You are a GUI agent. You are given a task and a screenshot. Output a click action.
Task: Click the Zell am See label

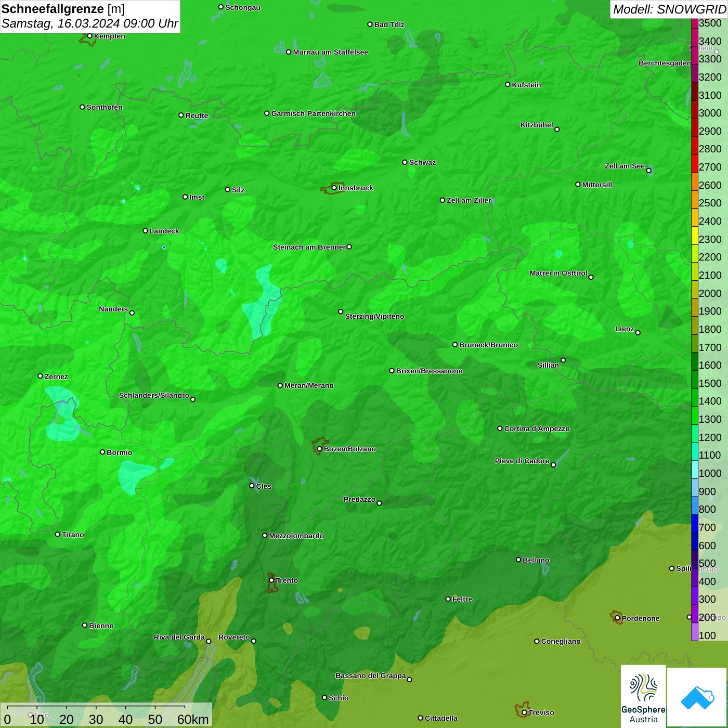point(625,166)
